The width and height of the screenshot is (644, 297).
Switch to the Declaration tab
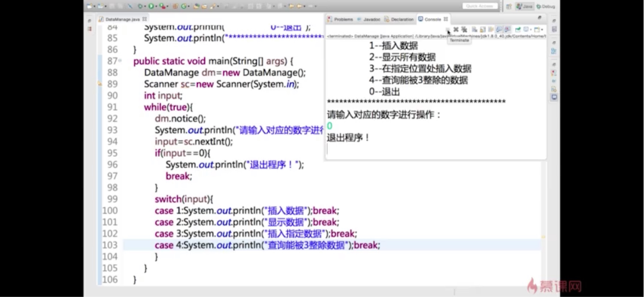(399, 19)
